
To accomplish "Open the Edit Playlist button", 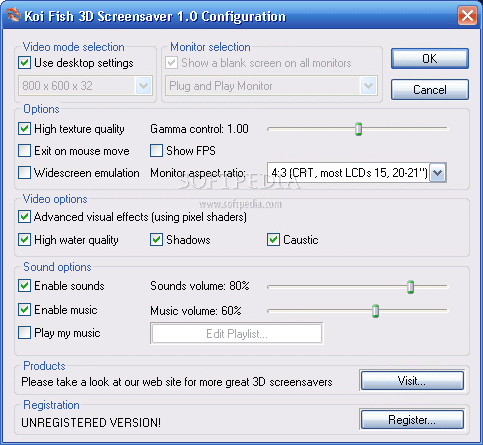I will [237, 333].
